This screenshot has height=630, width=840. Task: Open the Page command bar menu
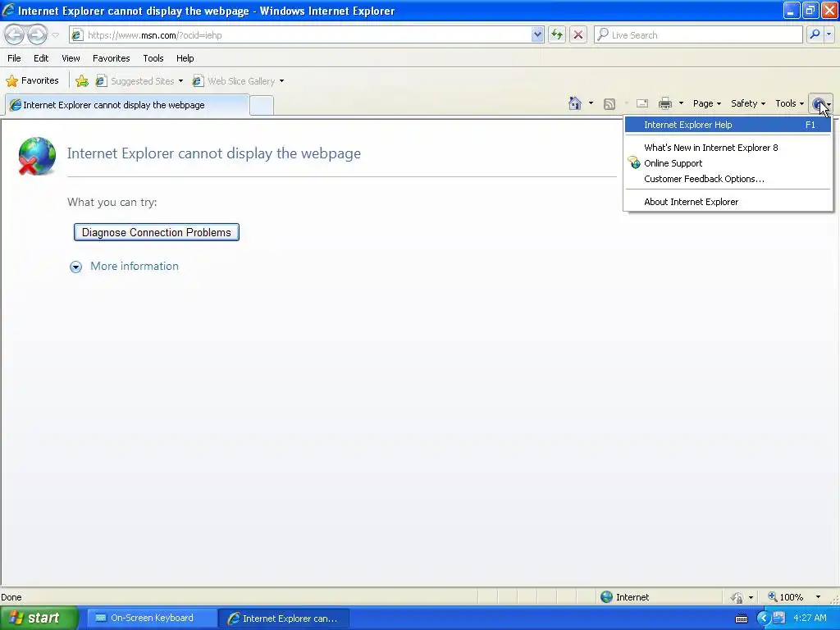tap(706, 103)
